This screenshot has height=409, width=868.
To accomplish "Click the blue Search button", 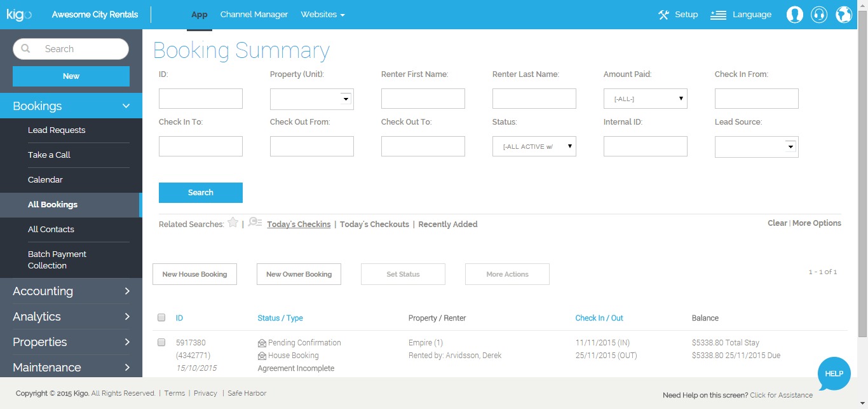I will pos(201,193).
